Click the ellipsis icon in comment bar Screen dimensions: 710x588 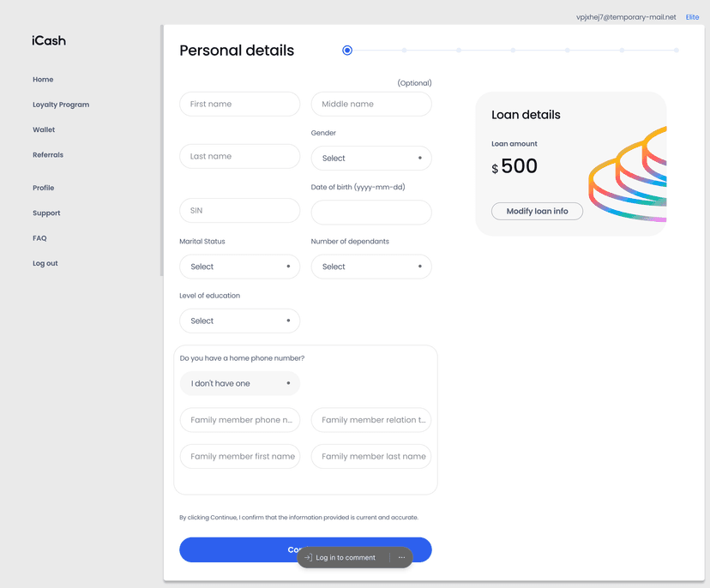tap(401, 557)
